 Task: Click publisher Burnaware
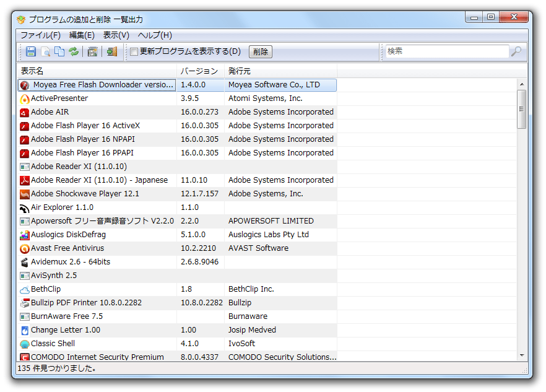pyautogui.click(x=248, y=316)
